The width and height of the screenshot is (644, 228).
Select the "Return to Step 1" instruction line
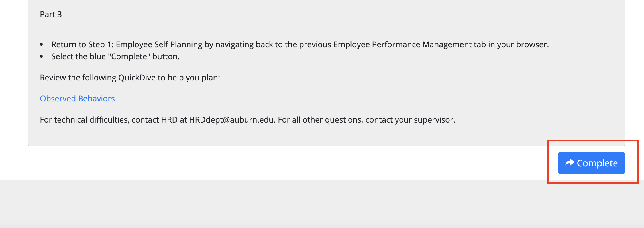(x=300, y=45)
